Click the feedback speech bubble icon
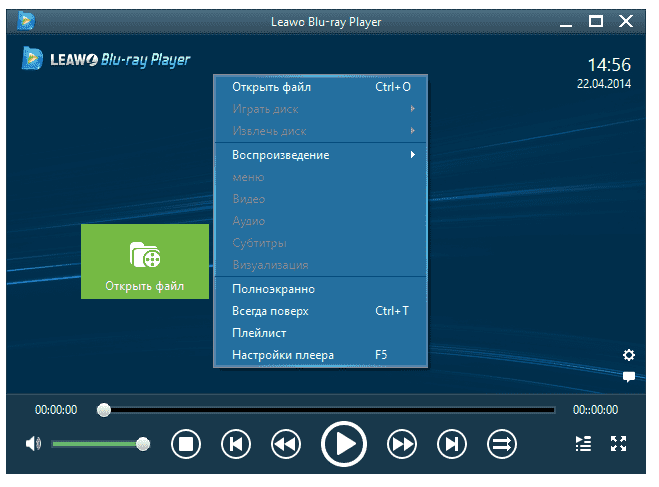The image size is (659, 487). point(628,377)
